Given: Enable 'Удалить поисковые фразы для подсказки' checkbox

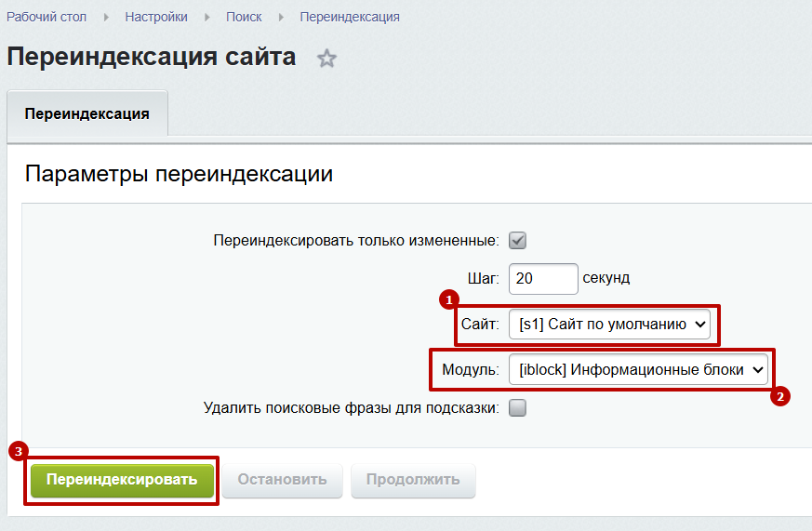Looking at the screenshot, I should tap(518, 407).
